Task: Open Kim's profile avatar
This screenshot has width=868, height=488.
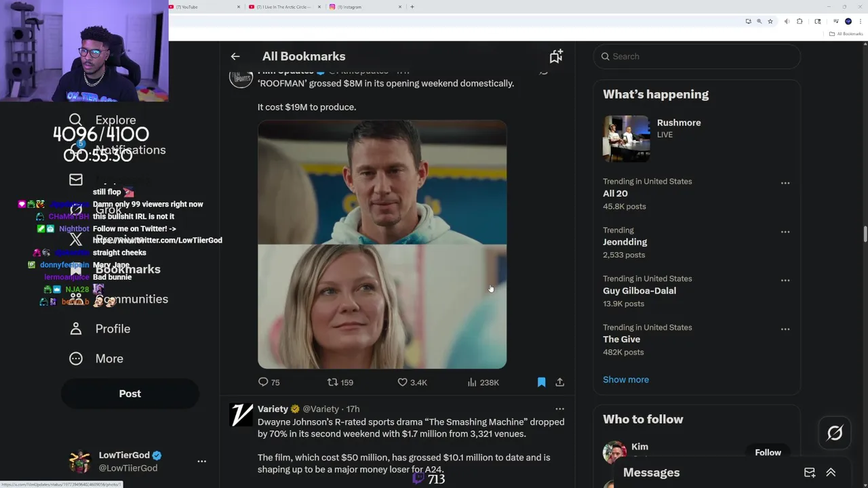Action: tap(614, 452)
